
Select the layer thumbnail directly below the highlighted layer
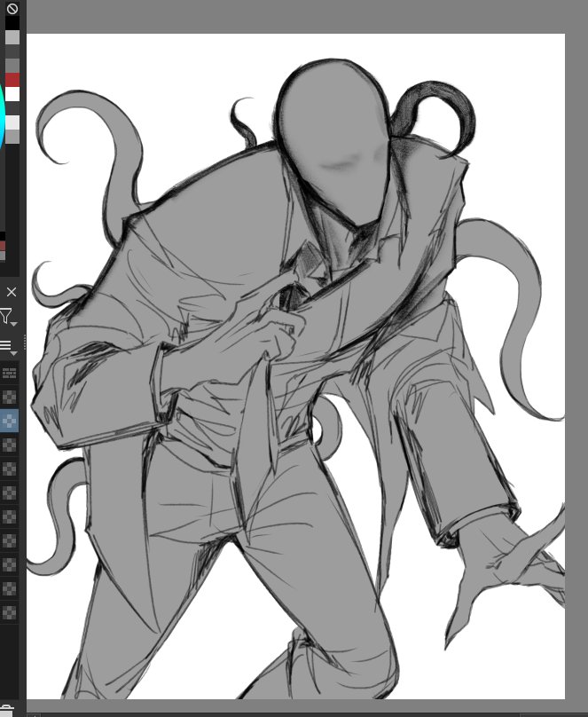(9, 445)
